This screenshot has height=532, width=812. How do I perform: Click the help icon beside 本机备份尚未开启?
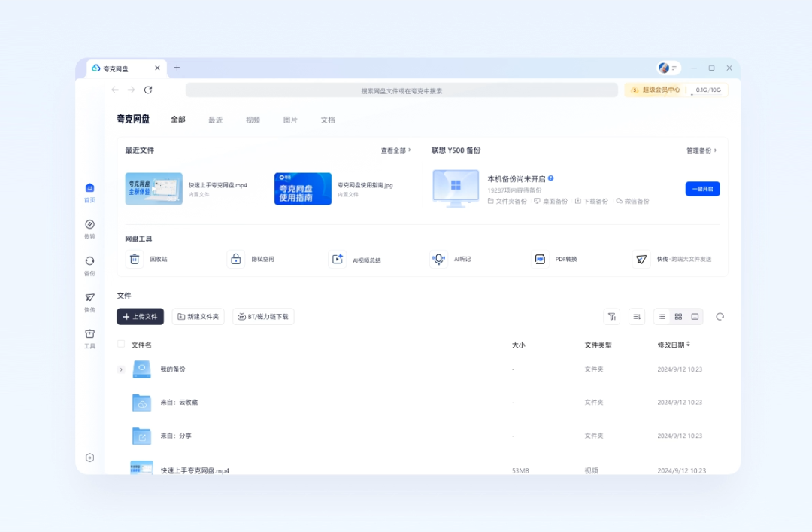click(x=551, y=178)
